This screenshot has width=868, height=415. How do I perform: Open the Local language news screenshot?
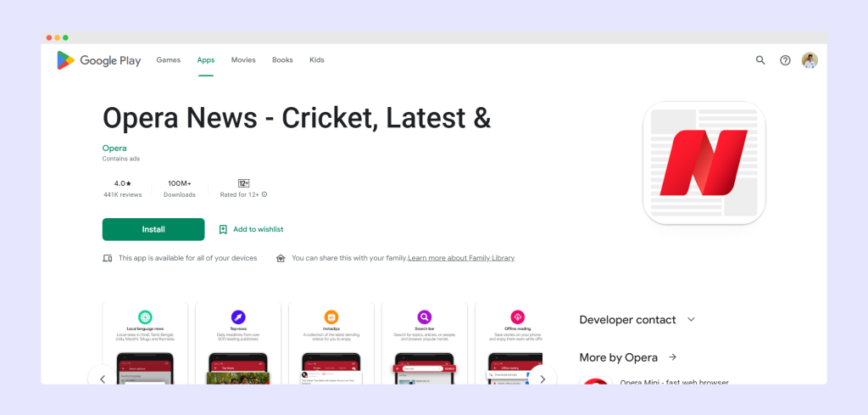coord(145,343)
